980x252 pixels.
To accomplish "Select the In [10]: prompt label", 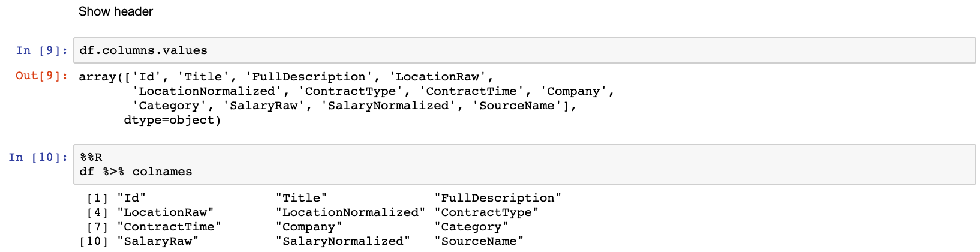I will [38, 157].
